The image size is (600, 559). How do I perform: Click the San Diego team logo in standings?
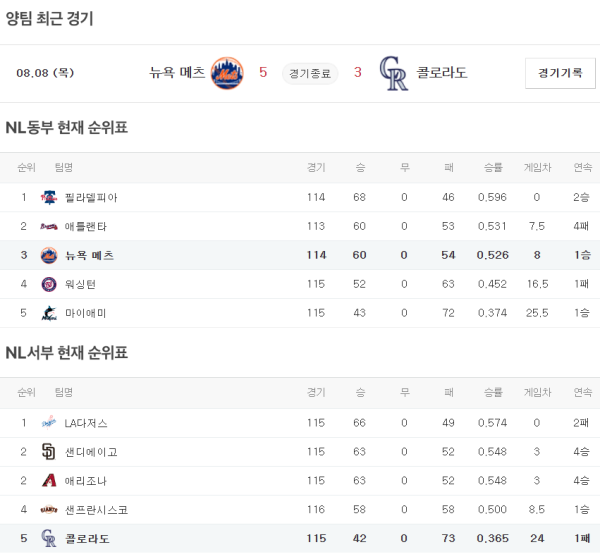48,452
